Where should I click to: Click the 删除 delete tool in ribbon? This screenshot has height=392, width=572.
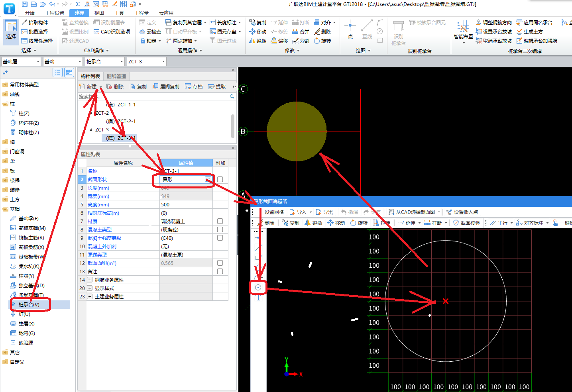(x=322, y=31)
